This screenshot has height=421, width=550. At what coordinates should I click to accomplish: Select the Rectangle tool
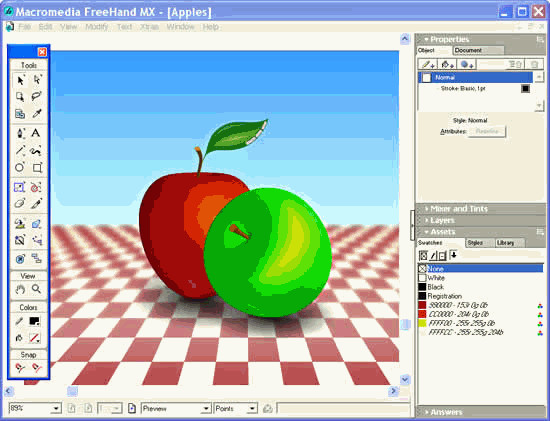pyautogui.click(x=36, y=167)
